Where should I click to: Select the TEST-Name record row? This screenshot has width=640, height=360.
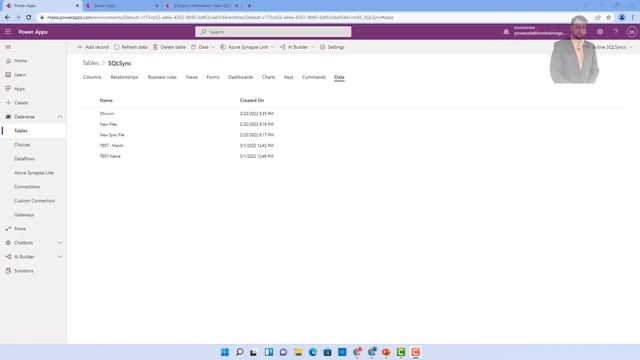(353, 156)
